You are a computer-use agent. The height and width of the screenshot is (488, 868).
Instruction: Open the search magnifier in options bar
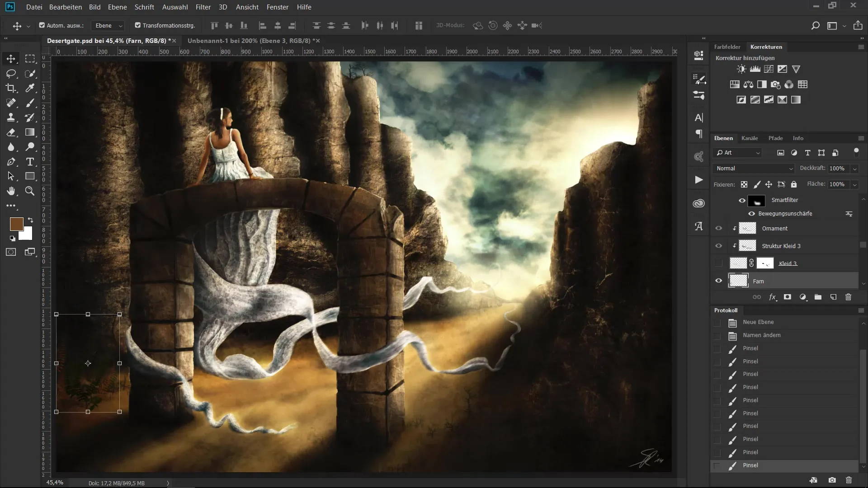[x=815, y=26]
